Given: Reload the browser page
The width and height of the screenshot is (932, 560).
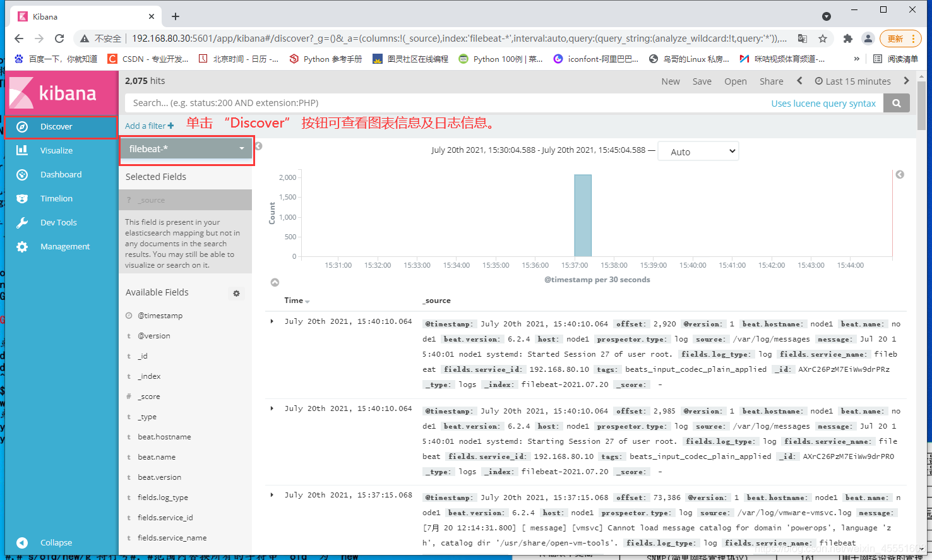Looking at the screenshot, I should click(x=59, y=39).
